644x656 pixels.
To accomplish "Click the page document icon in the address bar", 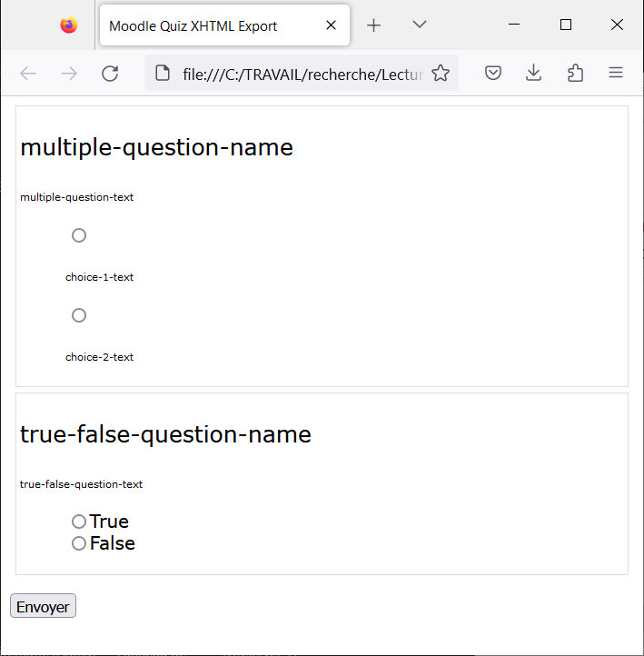I will [163, 74].
